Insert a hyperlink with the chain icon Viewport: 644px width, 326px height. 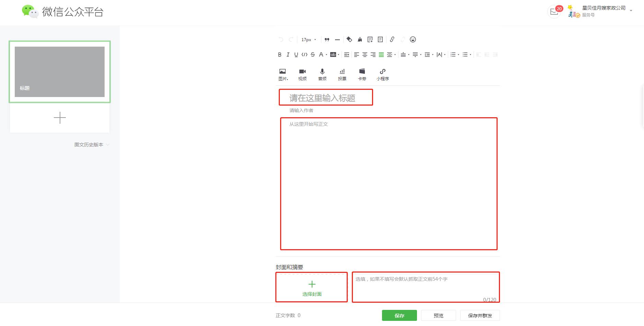(x=392, y=39)
